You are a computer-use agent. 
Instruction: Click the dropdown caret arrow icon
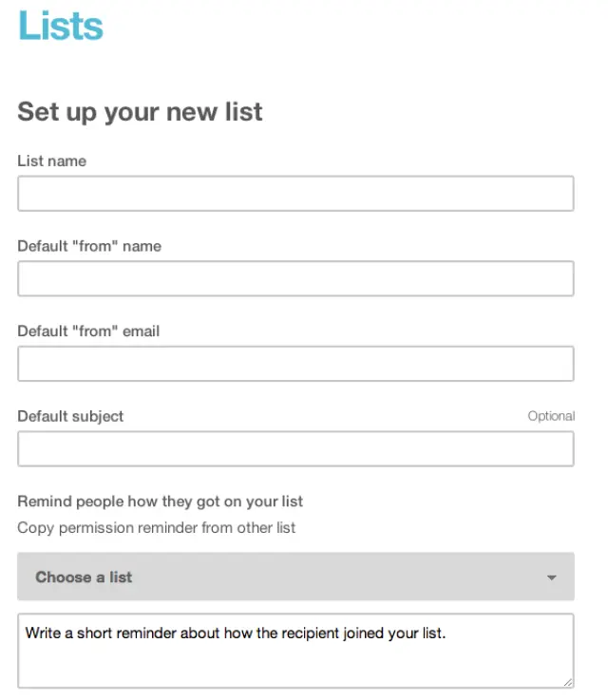(551, 577)
